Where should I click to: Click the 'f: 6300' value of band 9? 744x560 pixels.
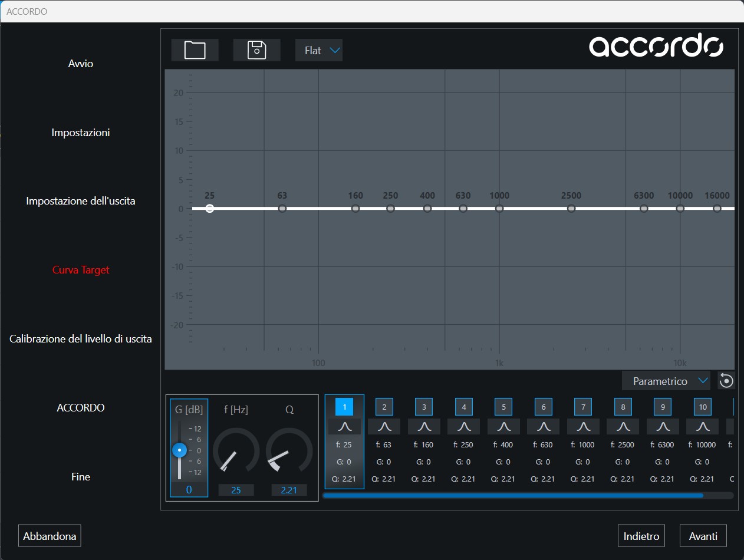(x=663, y=445)
